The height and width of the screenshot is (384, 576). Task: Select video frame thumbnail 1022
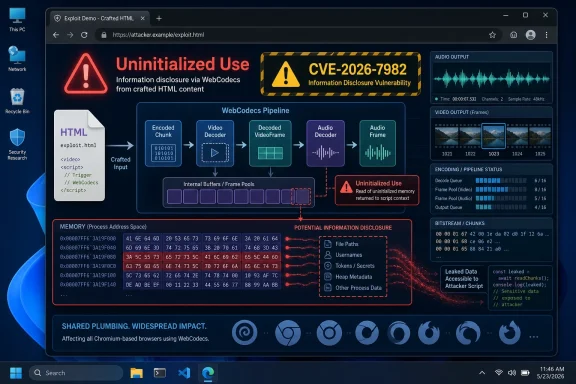pos(470,137)
